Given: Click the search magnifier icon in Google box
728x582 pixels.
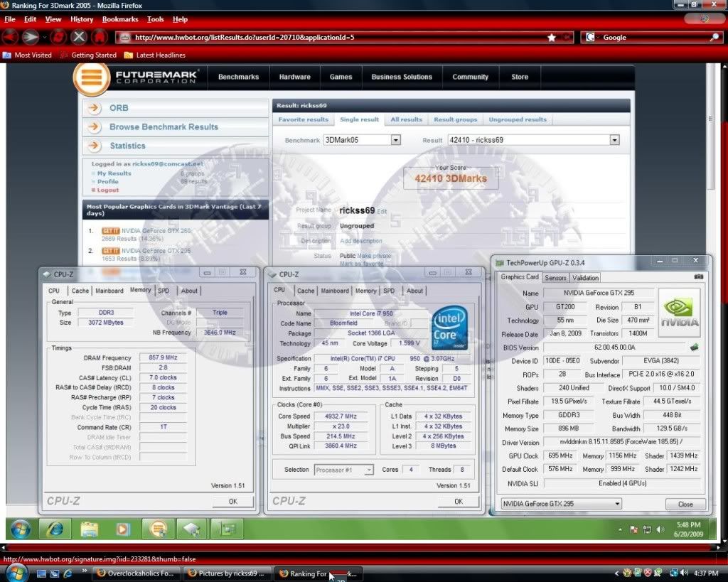Looking at the screenshot, I should click(x=714, y=37).
